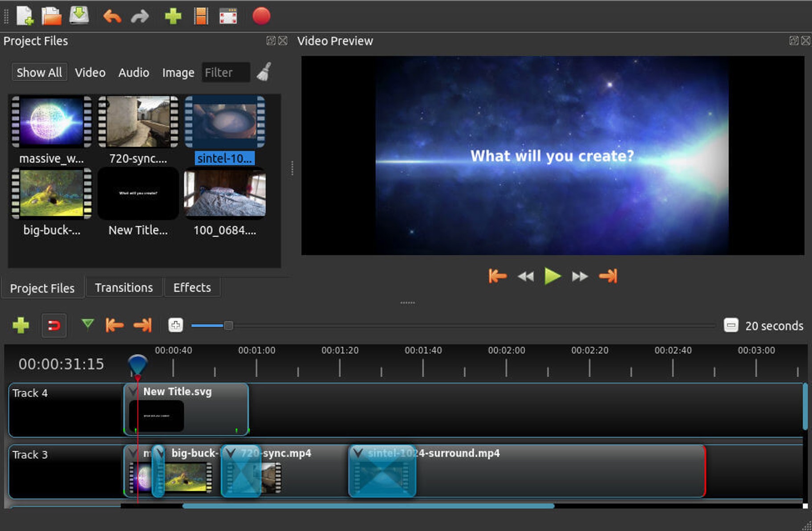The width and height of the screenshot is (812, 531).
Task: Open the Choose Profile tool
Action: click(200, 16)
